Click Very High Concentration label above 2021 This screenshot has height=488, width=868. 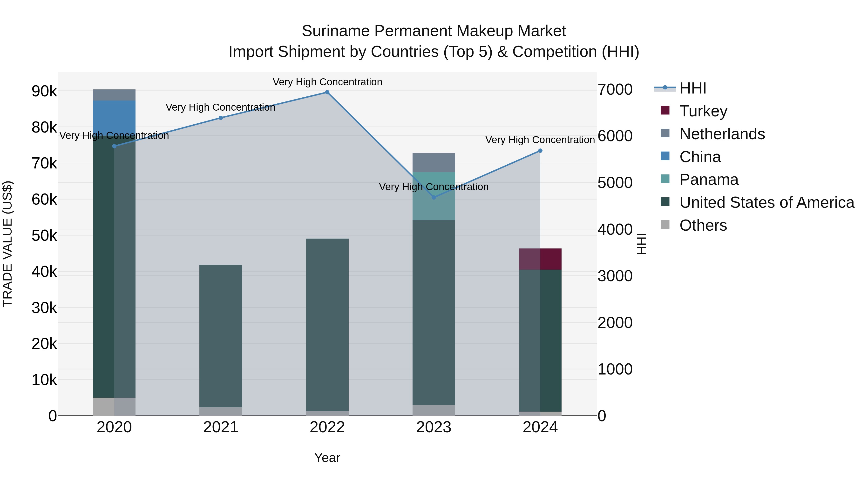click(220, 107)
